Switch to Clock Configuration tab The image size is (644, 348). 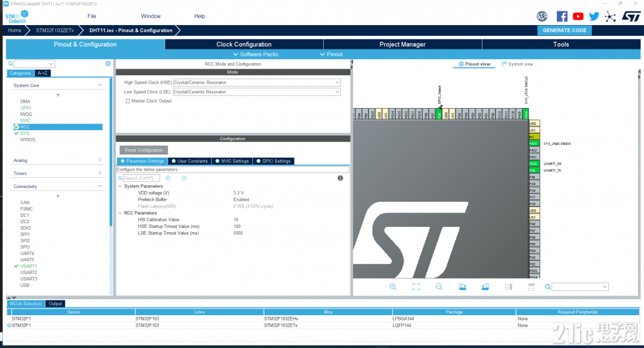244,44
